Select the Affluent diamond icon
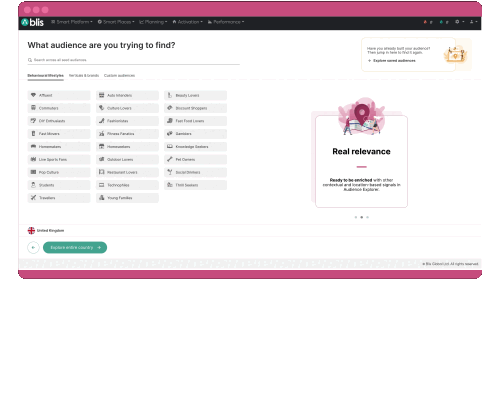The image size is (500, 400). click(33, 95)
